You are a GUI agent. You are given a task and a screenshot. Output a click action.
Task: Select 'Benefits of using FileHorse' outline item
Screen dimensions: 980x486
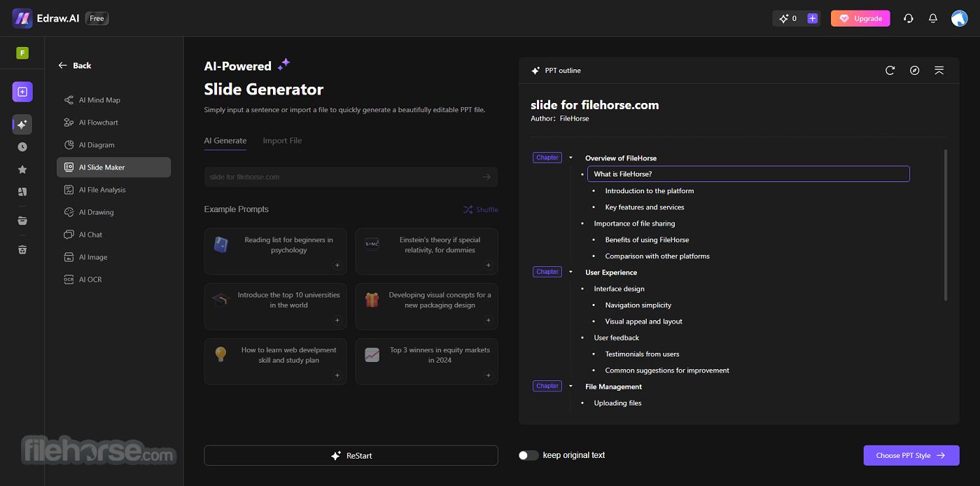(647, 239)
